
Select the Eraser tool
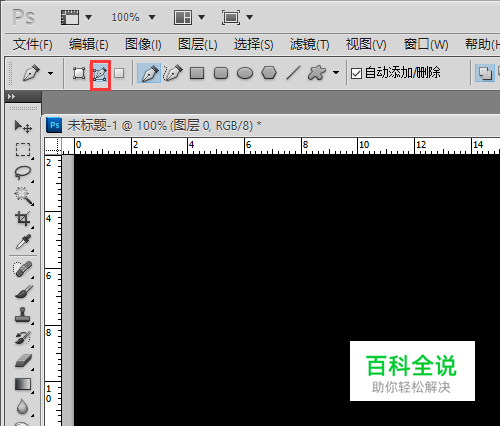tap(23, 361)
